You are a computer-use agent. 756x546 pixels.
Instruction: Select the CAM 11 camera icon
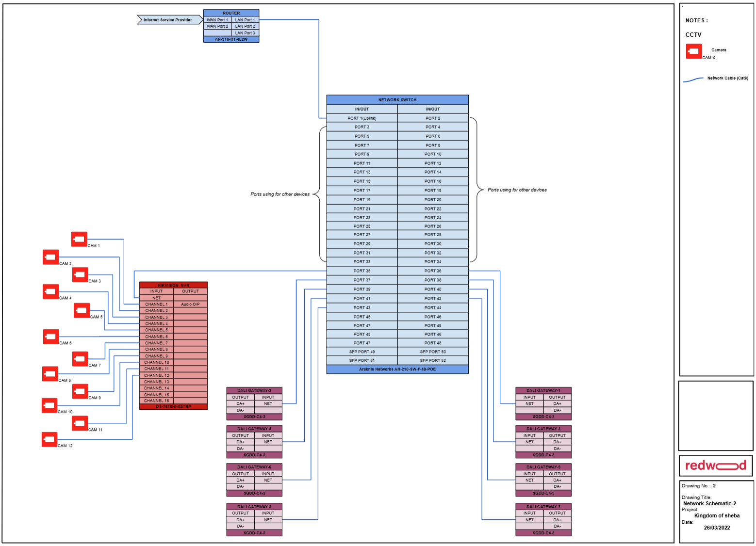pos(80,423)
